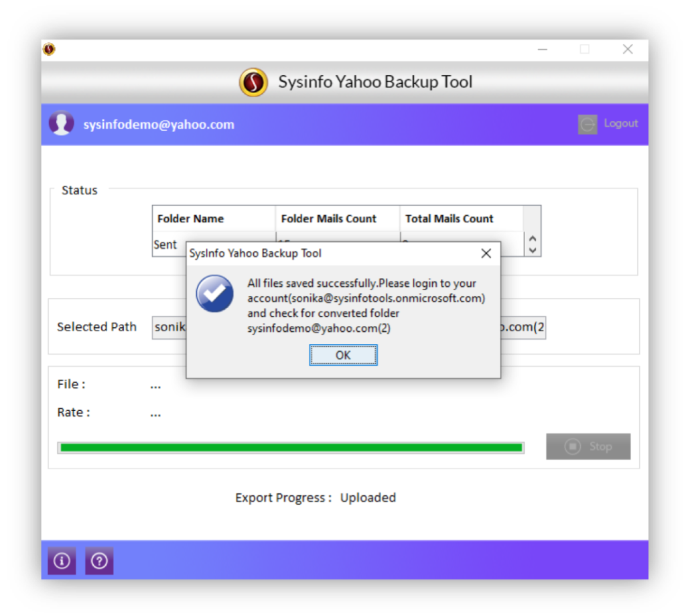This screenshot has height=616, width=686.
Task: Click OK in the success dialog
Action: pyautogui.click(x=343, y=355)
